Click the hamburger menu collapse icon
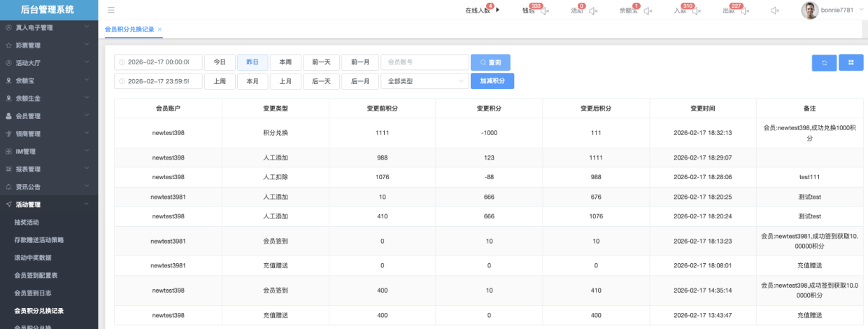 (111, 10)
